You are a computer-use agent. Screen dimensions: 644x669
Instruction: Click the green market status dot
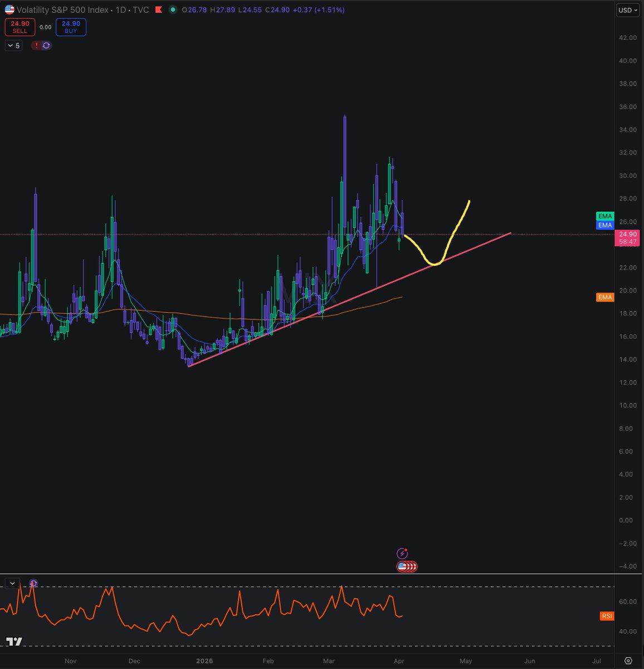(x=173, y=9)
